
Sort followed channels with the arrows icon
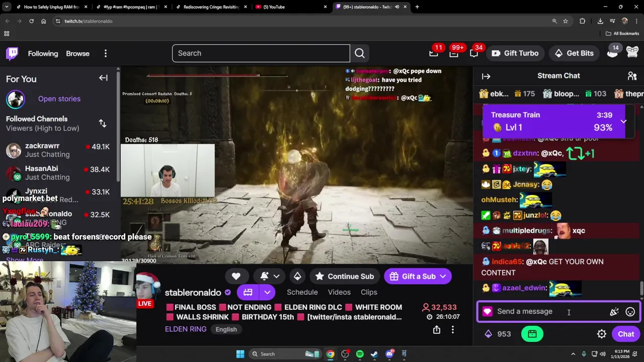point(103,123)
